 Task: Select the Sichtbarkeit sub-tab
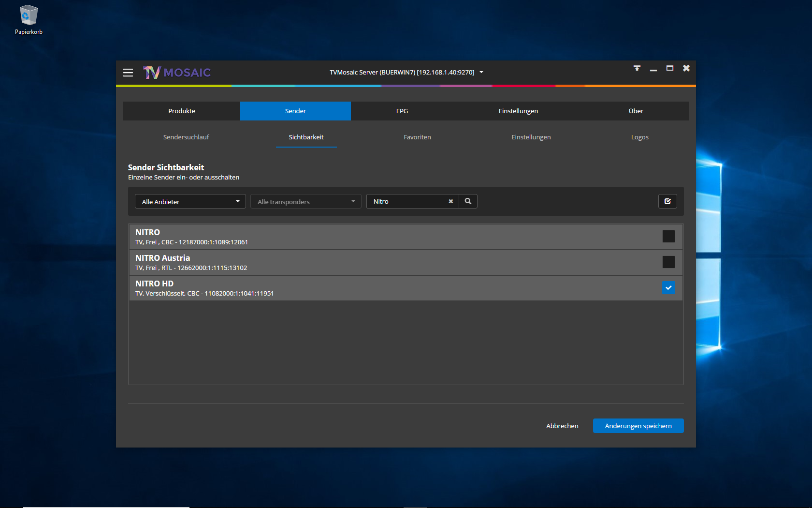(306, 137)
